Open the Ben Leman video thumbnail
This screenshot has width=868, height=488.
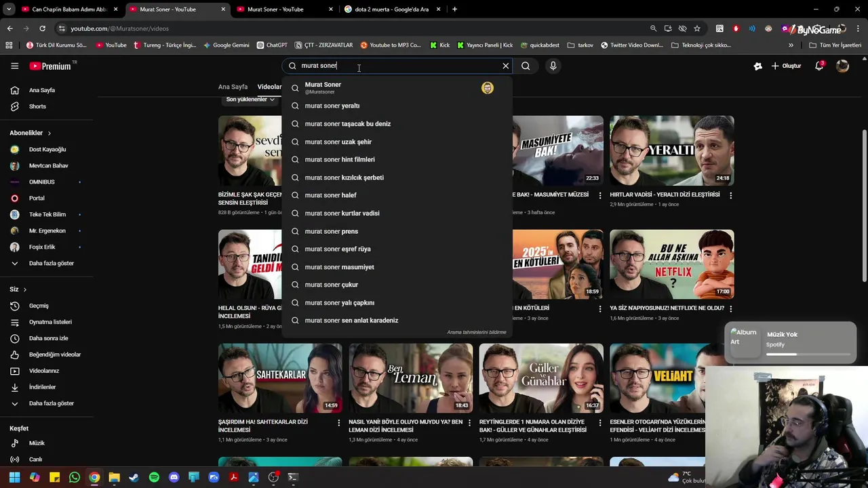pos(411,378)
